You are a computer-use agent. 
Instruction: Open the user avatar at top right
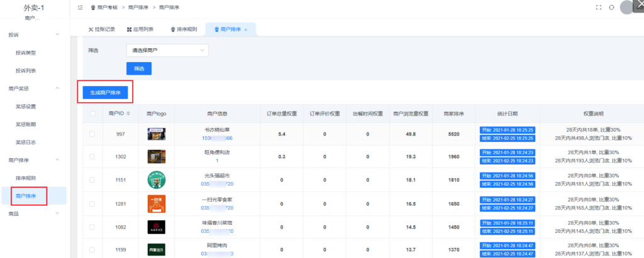pos(627,7)
